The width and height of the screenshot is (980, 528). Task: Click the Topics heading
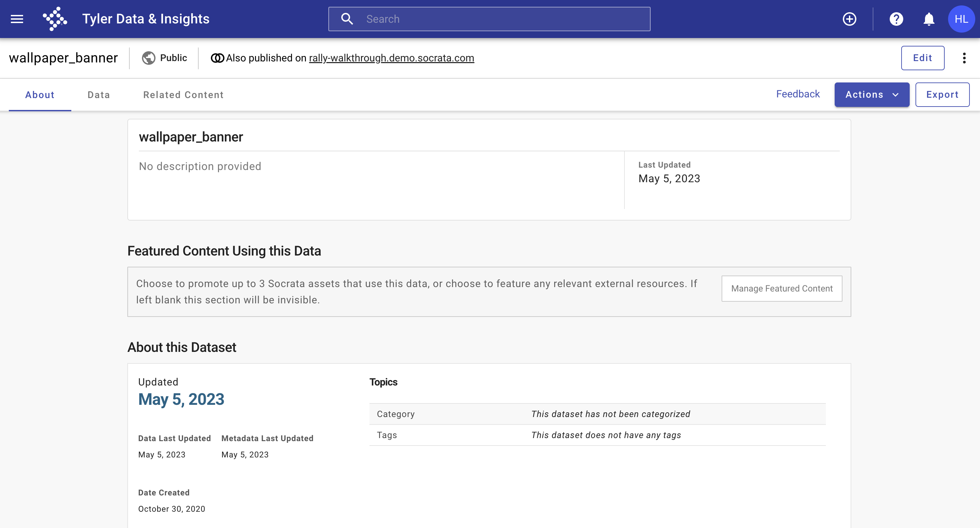pyautogui.click(x=383, y=382)
